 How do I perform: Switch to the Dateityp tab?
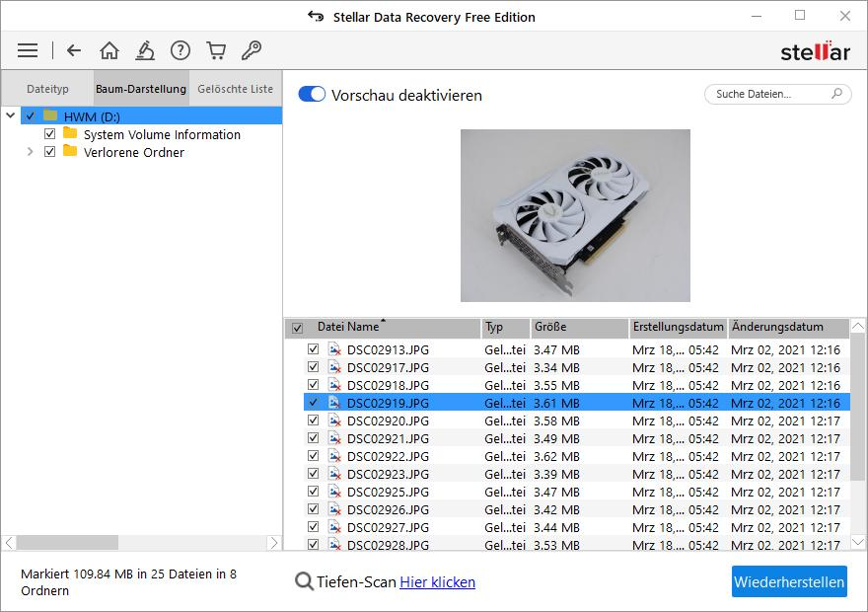47,89
